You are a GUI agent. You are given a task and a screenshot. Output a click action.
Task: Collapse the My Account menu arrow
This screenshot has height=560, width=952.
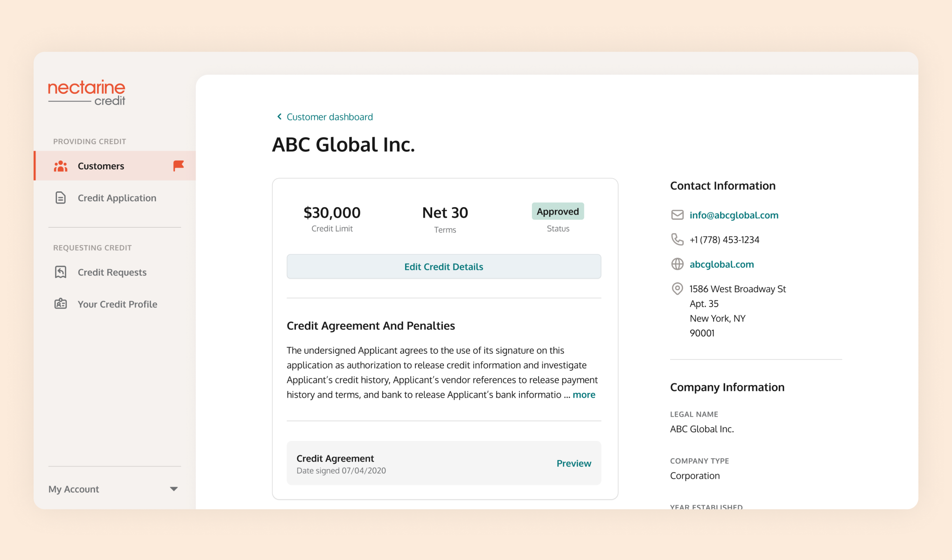click(173, 489)
